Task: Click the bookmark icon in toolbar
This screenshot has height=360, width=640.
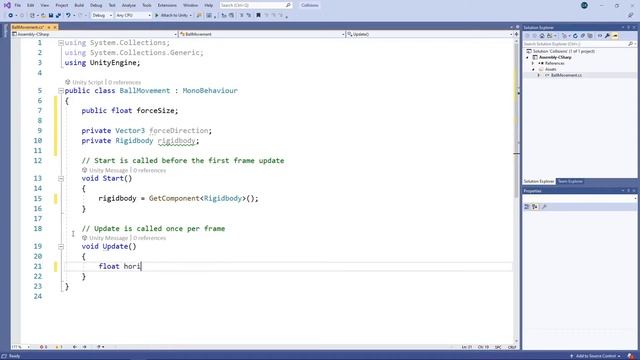Action: coord(258,16)
